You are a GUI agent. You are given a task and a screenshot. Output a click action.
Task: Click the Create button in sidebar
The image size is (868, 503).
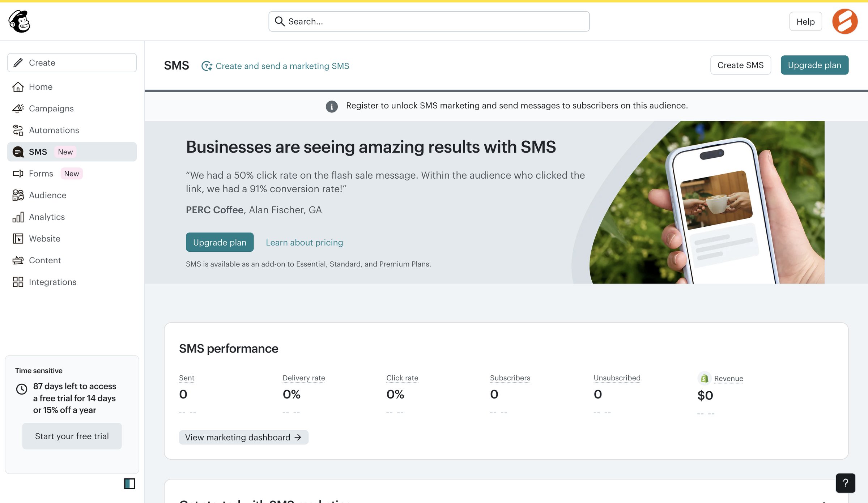tap(72, 63)
